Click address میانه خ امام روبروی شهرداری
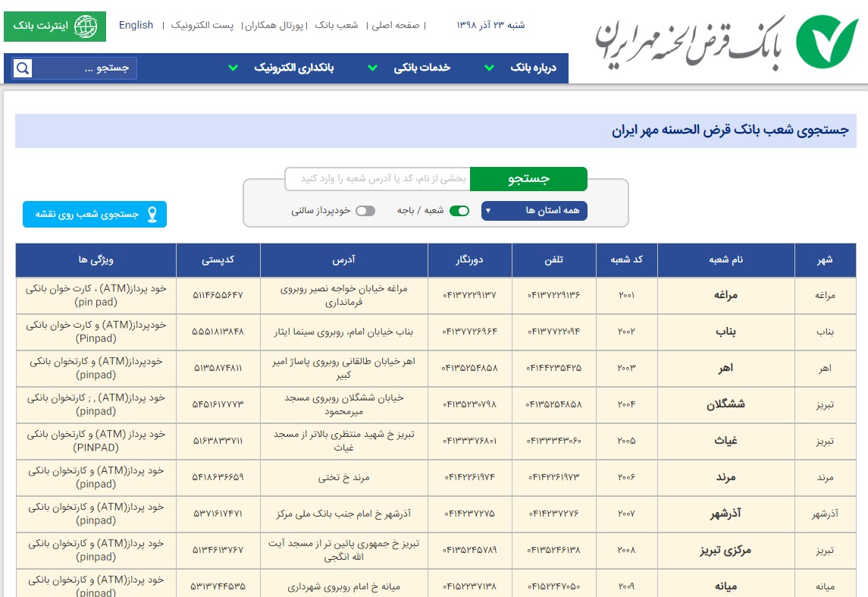Image resolution: width=868 pixels, height=597 pixels. point(343,586)
